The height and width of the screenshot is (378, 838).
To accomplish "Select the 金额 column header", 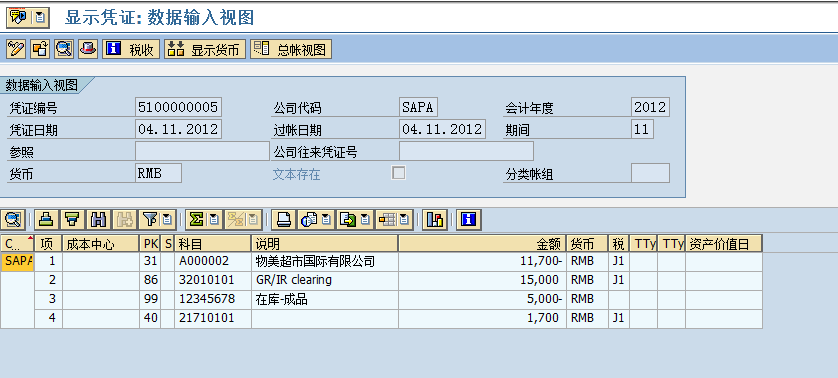I will 482,244.
